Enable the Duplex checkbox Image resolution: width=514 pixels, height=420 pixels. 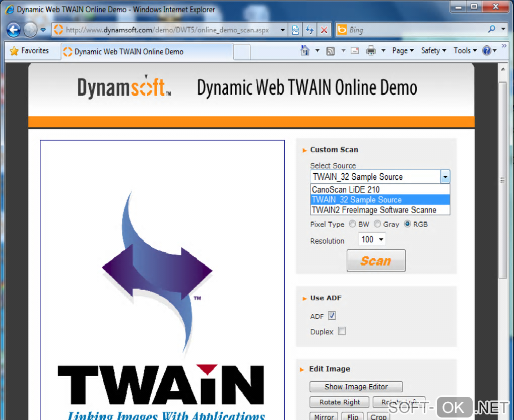pos(342,331)
